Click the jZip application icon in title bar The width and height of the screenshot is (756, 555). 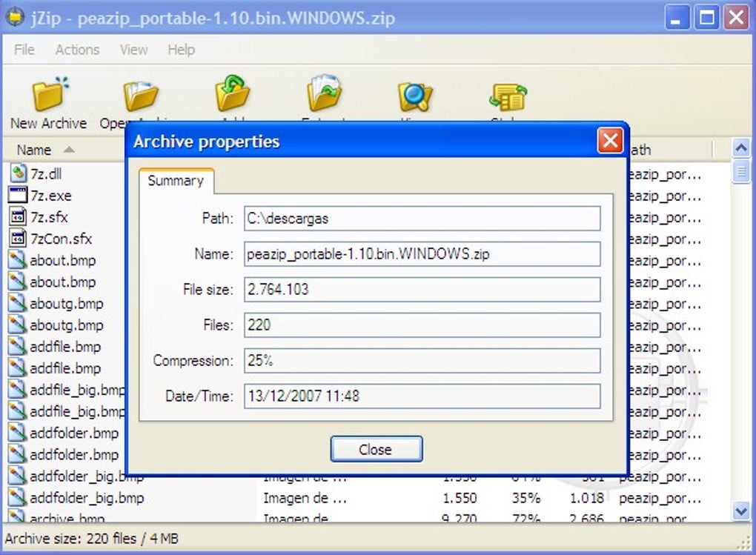(15, 17)
